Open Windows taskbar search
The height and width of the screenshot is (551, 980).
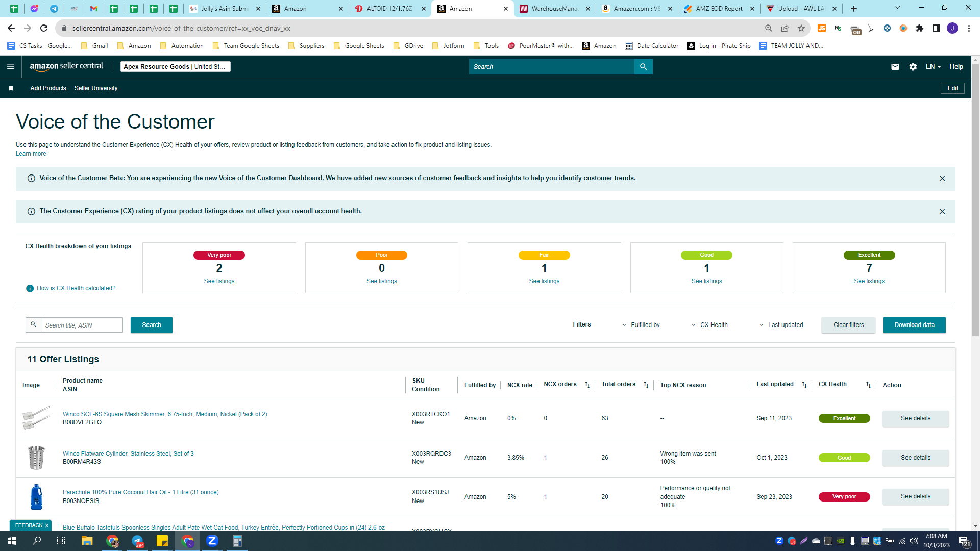tap(37, 541)
